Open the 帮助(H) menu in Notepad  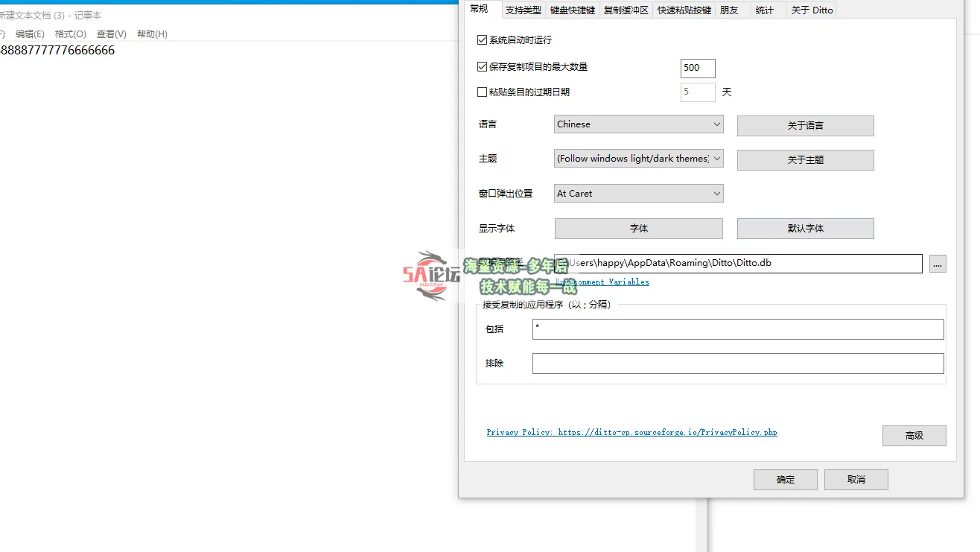click(x=152, y=34)
